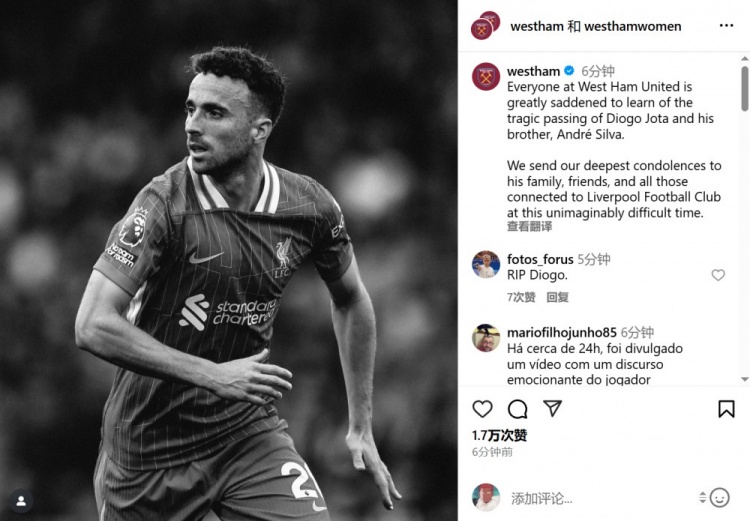Open the three-dot more options menu
Viewport: 750px width, 521px height.
coord(726,25)
